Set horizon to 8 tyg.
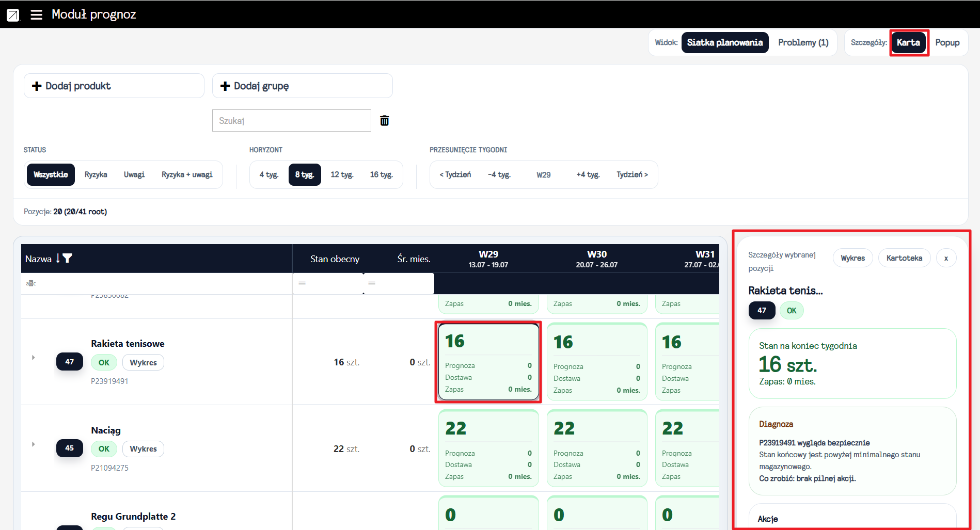This screenshot has height=530, width=980. click(305, 174)
